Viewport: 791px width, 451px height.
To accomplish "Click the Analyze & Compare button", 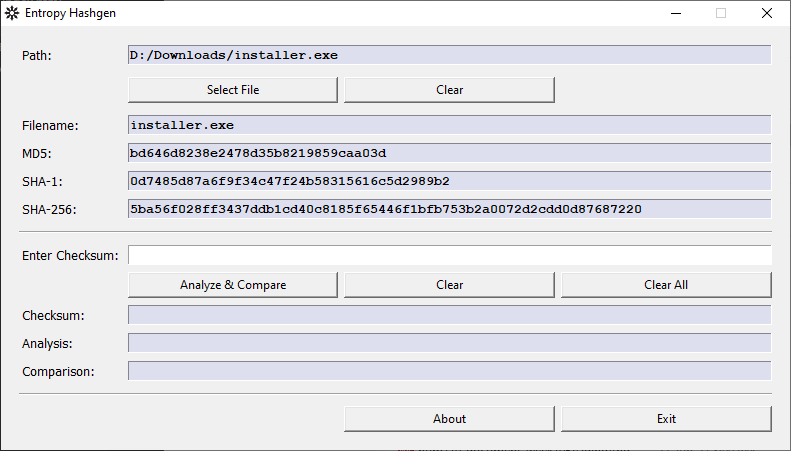I will pos(233,285).
